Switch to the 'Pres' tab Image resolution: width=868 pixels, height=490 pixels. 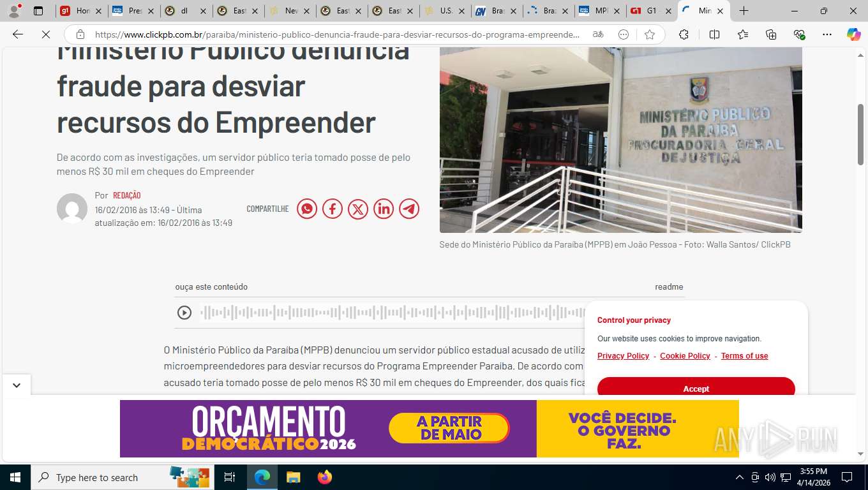(x=133, y=11)
